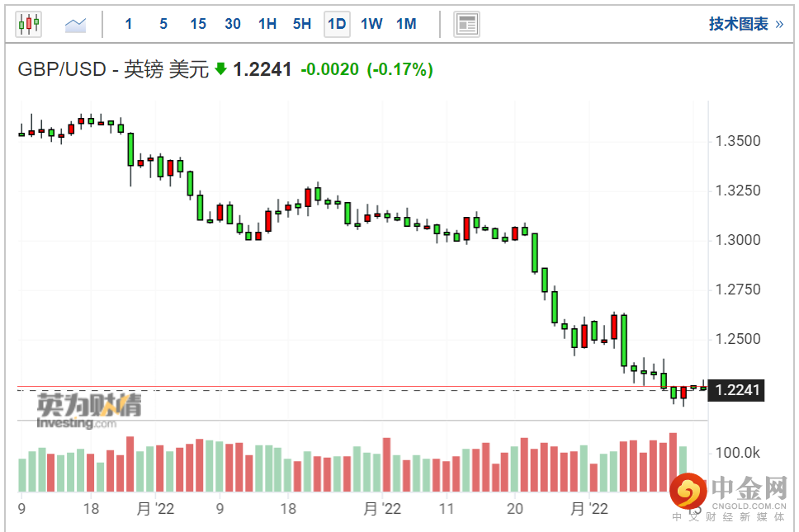Select the candlestick chart type icon
Viewport: 799px width, 532px height.
(x=28, y=24)
